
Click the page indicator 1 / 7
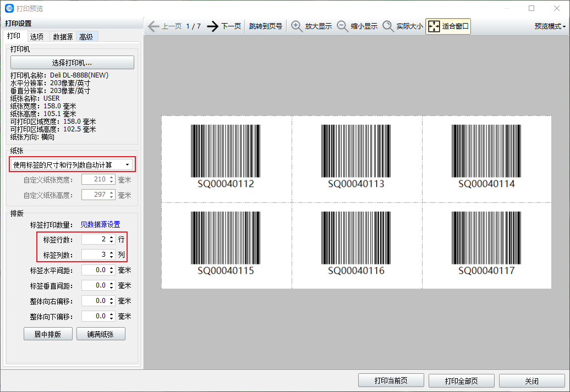(194, 26)
